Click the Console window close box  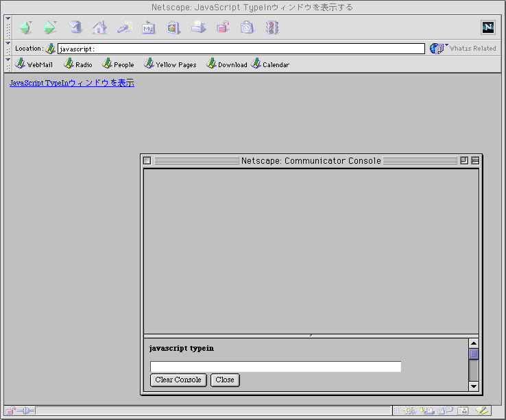pos(147,160)
